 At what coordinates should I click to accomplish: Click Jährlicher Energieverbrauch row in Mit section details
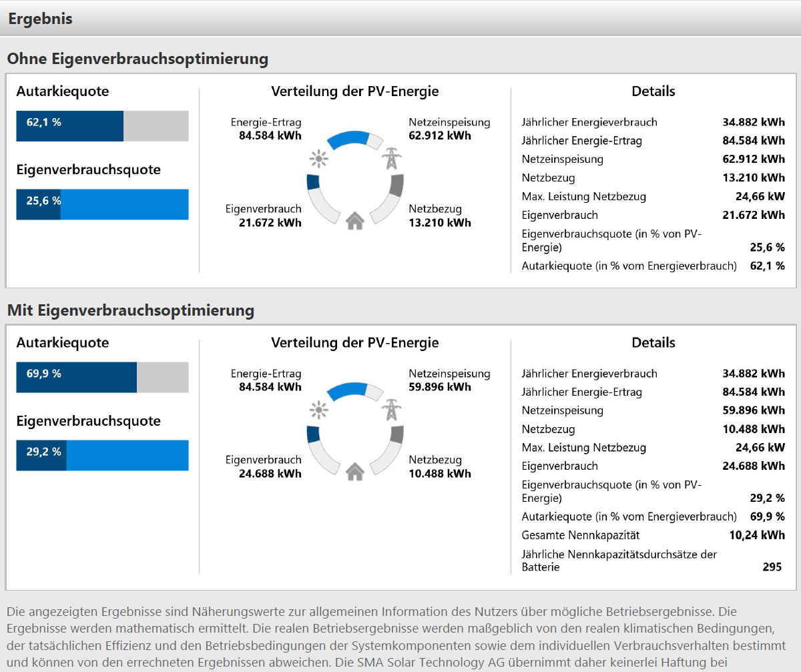[653, 373]
